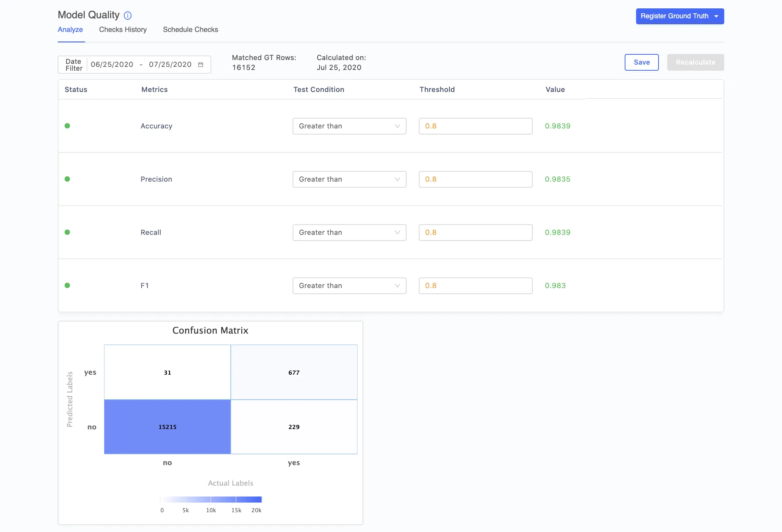Expand Recall Greater than dropdown

click(x=349, y=233)
